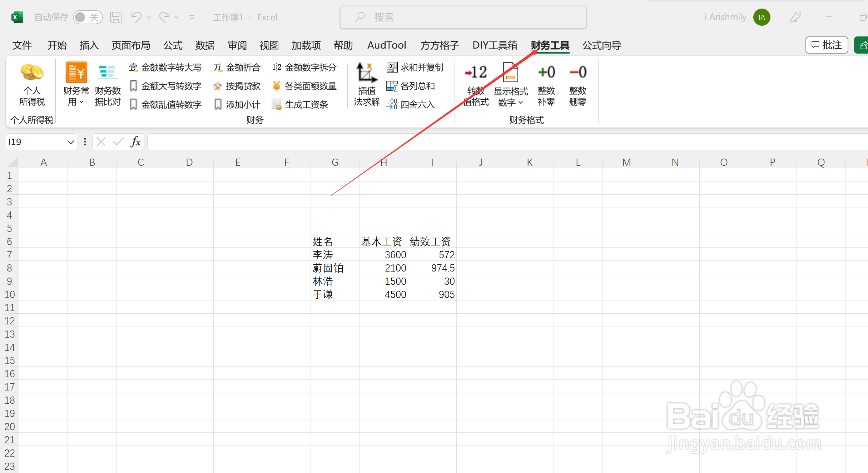Click the 金额折合 tool
Viewport: 868px width, 473px height.
point(237,68)
